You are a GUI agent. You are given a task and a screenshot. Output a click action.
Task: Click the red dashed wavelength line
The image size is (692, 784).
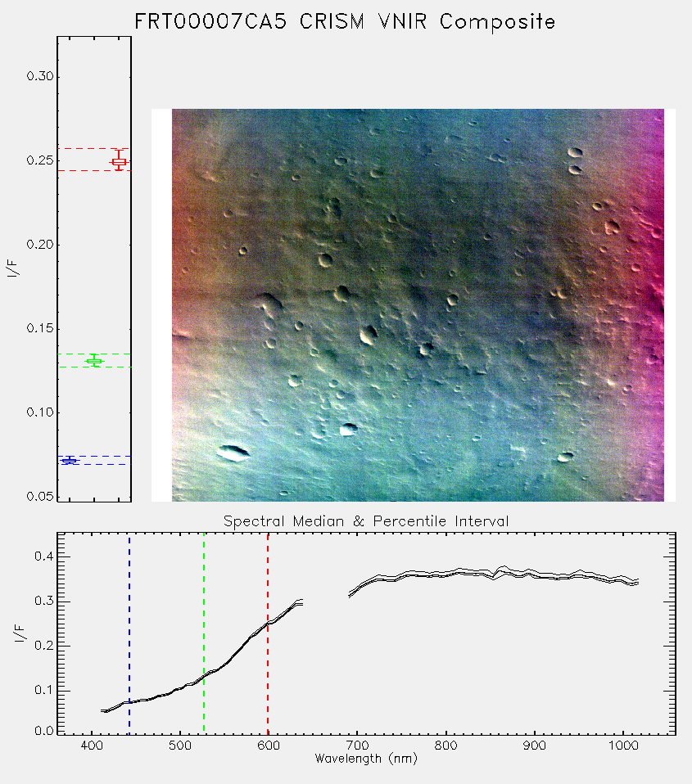pyautogui.click(x=268, y=633)
